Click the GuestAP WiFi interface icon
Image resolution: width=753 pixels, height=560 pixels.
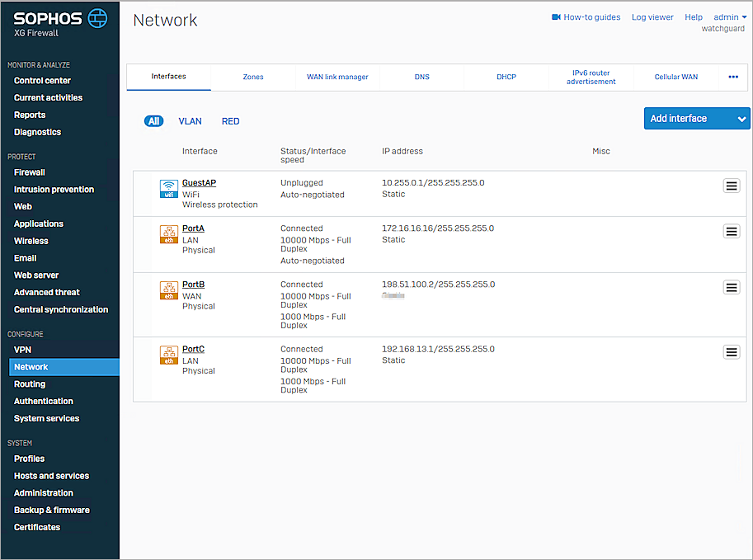point(168,189)
